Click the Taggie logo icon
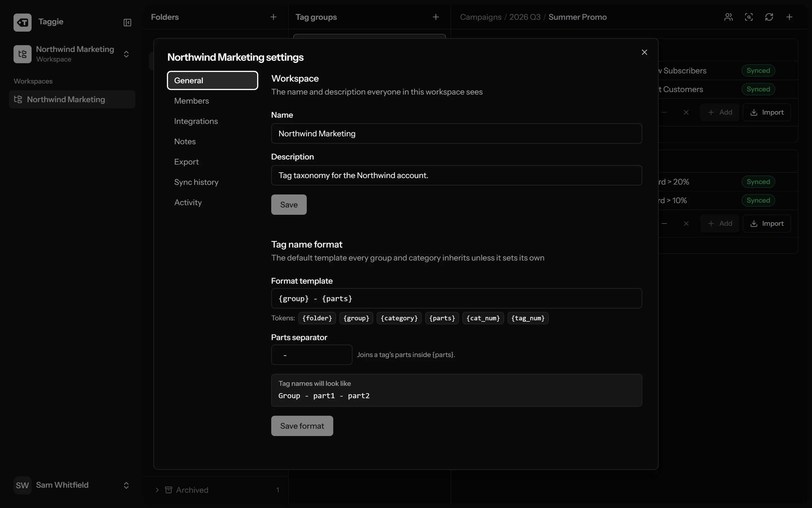The width and height of the screenshot is (812, 508). tap(23, 22)
